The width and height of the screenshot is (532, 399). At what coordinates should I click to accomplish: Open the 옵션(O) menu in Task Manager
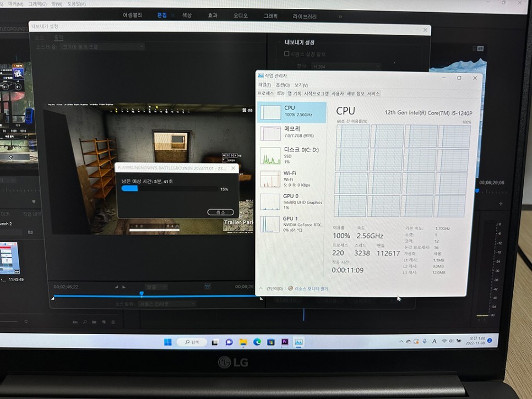coord(283,85)
